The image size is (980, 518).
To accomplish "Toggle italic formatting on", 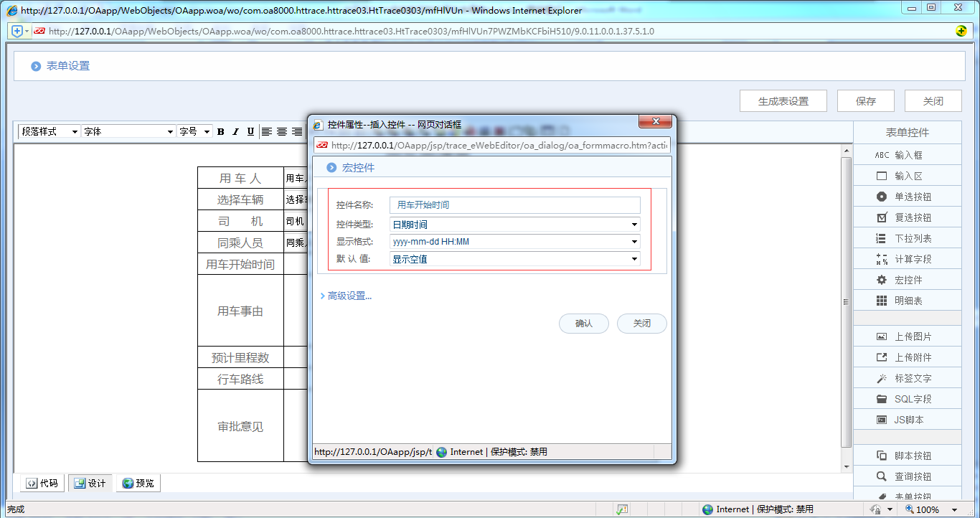I will click(235, 131).
